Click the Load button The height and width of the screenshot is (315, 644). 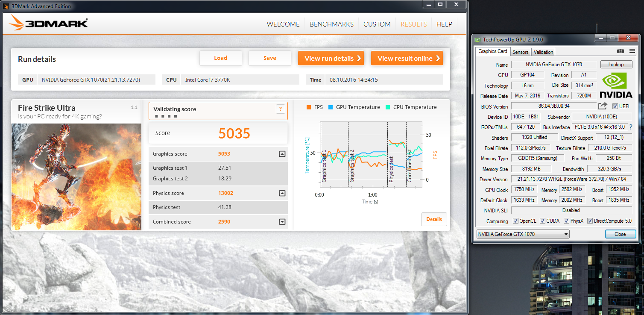[220, 58]
